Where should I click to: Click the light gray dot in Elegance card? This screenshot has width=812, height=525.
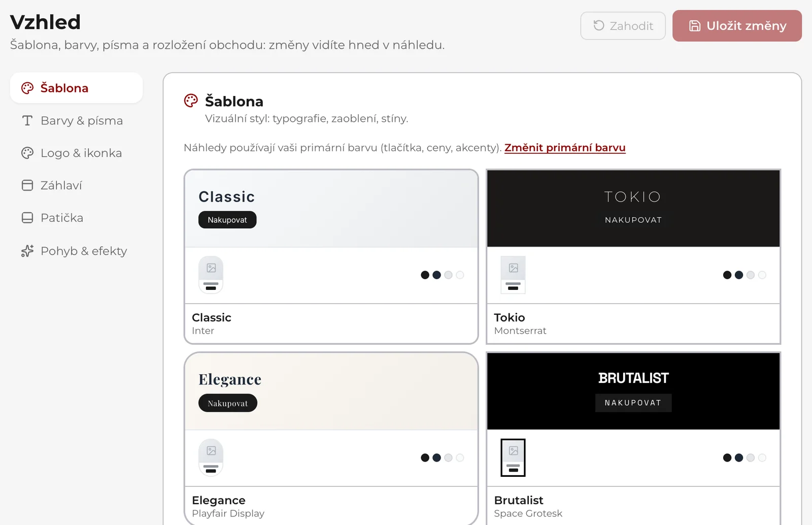point(448,458)
